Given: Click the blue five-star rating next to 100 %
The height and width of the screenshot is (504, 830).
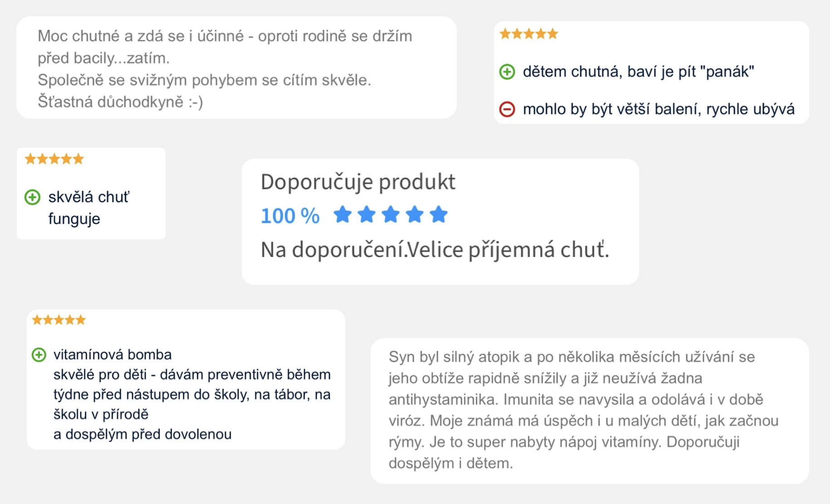Looking at the screenshot, I should [391, 214].
